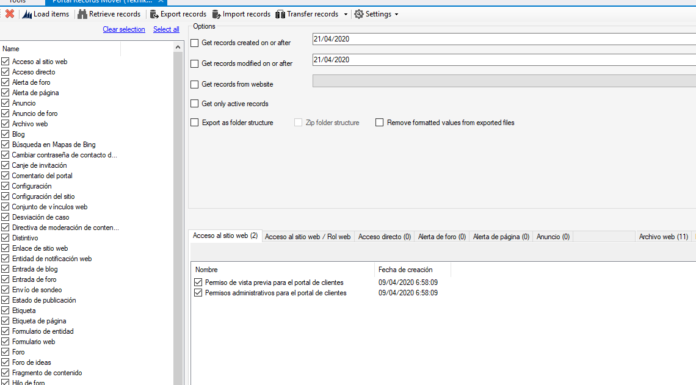
Task: Click the Export records icon
Action: click(154, 14)
